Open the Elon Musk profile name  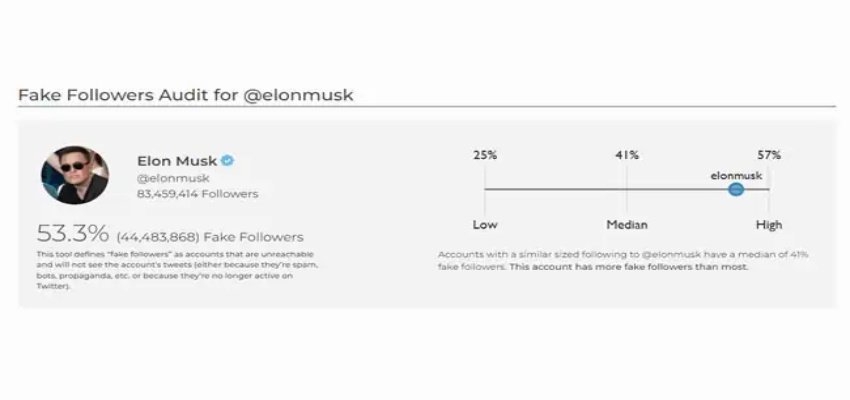(177, 161)
